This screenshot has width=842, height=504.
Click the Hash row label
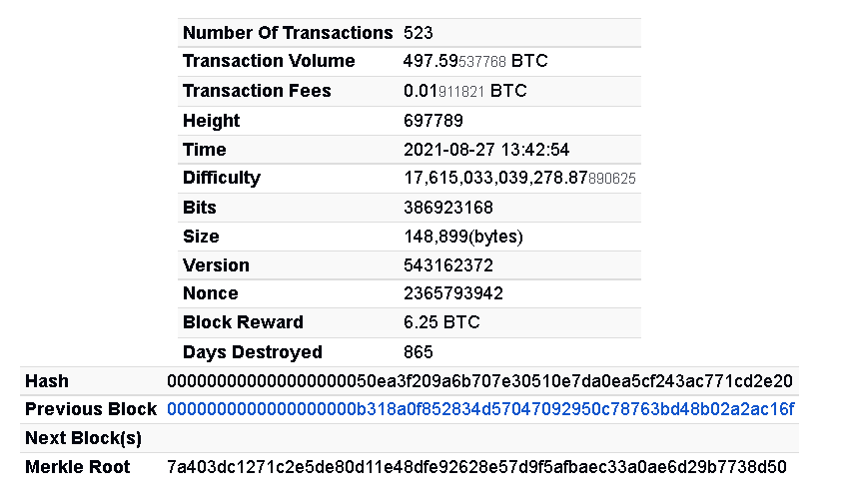tap(47, 381)
